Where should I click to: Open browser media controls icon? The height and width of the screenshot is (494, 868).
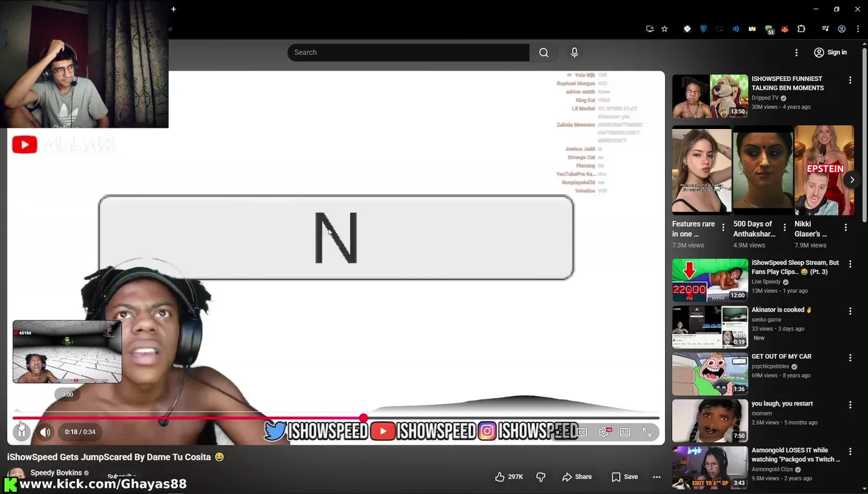pyautogui.click(x=825, y=29)
